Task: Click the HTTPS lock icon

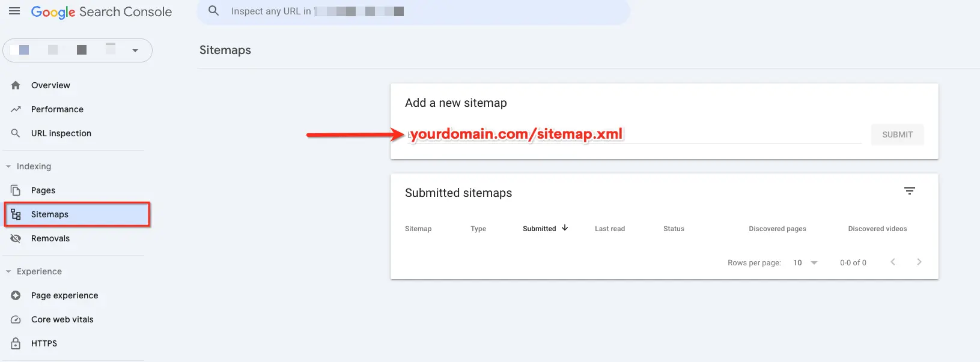Action: [x=16, y=343]
